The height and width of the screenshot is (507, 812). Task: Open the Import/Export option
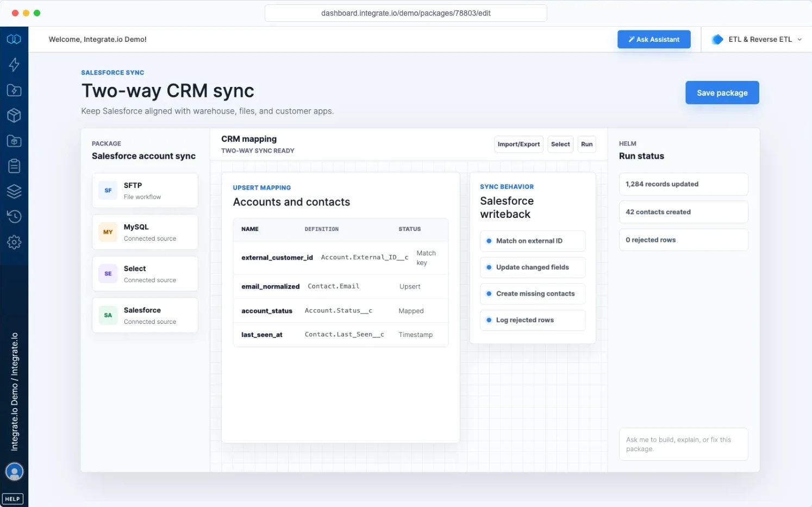point(519,144)
